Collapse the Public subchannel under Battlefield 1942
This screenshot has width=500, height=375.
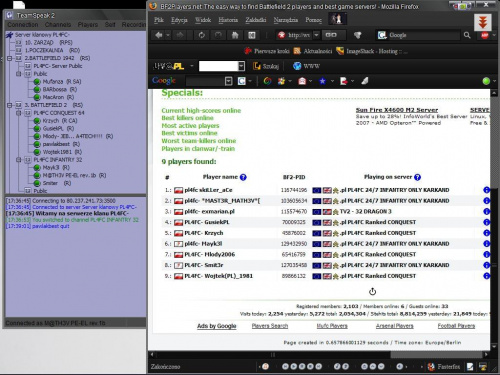click(19, 74)
